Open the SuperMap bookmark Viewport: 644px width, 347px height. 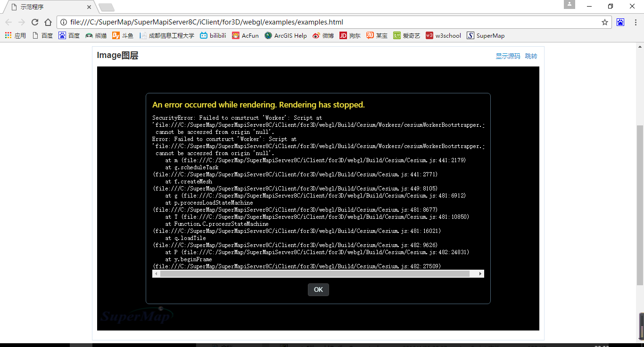pyautogui.click(x=486, y=35)
